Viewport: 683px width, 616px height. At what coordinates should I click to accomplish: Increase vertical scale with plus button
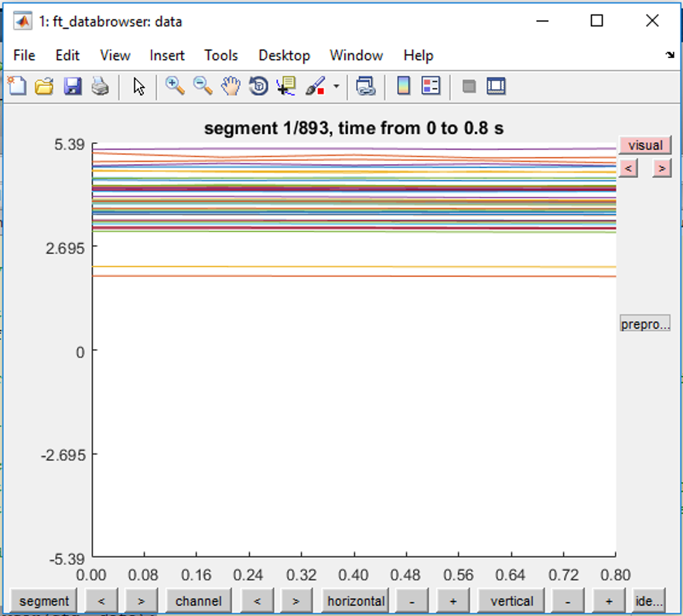tap(609, 601)
